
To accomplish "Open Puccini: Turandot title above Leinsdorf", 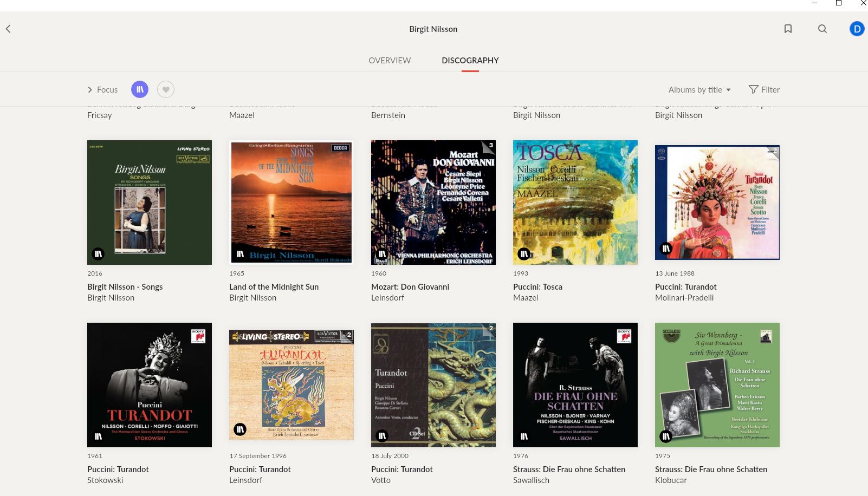I will click(x=260, y=469).
